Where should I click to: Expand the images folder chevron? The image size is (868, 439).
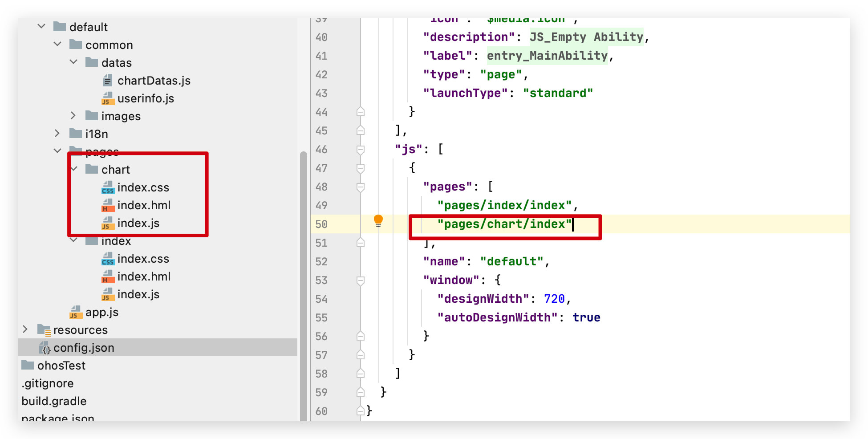[73, 115]
